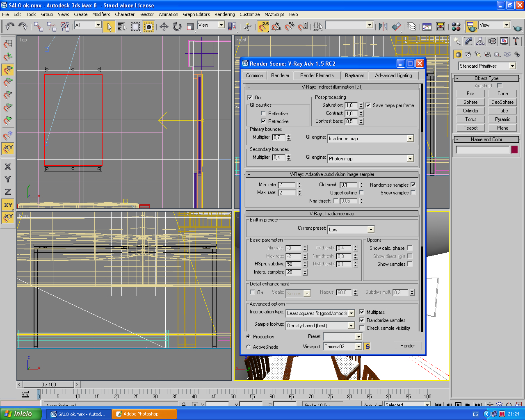Viewport: 525px width, 420px height.
Task: Select the ActiveShade radio button
Action: [249, 347]
